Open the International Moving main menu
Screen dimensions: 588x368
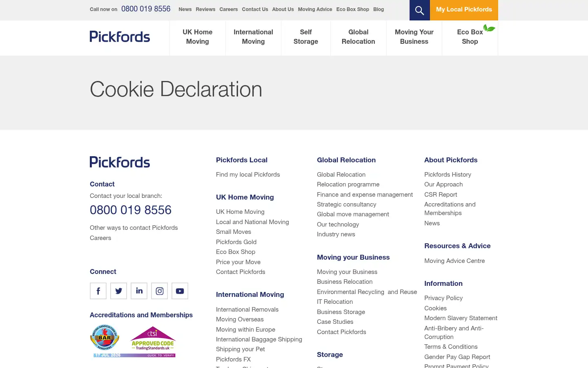click(253, 37)
